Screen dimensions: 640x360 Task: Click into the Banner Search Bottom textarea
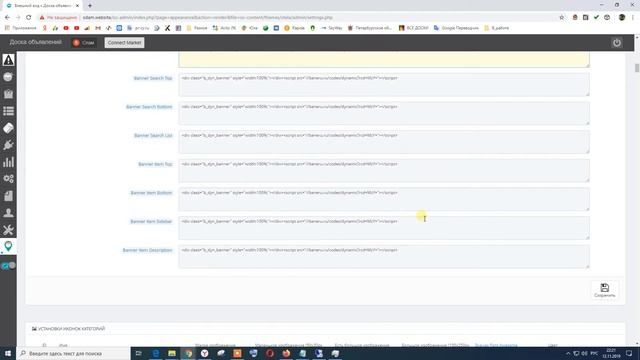384,113
